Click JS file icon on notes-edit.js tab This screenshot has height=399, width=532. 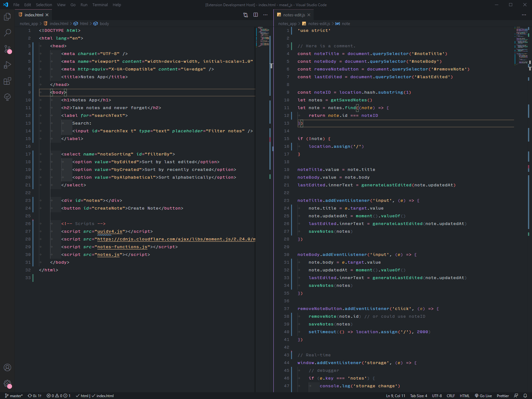[x=279, y=15]
